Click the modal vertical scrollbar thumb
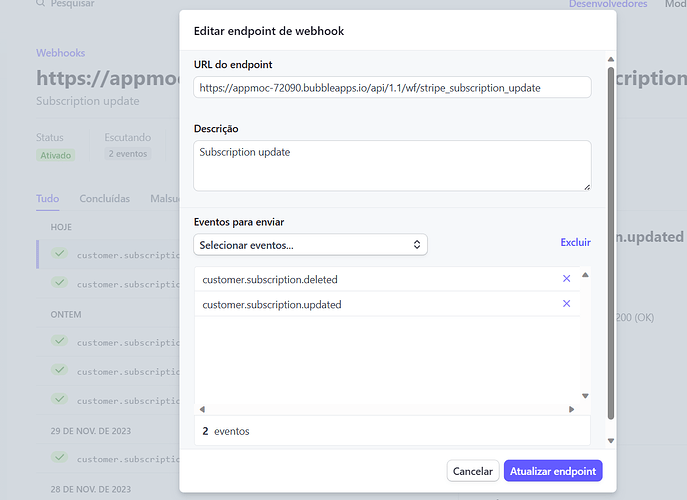Viewport: 687px width, 500px height. click(611, 243)
